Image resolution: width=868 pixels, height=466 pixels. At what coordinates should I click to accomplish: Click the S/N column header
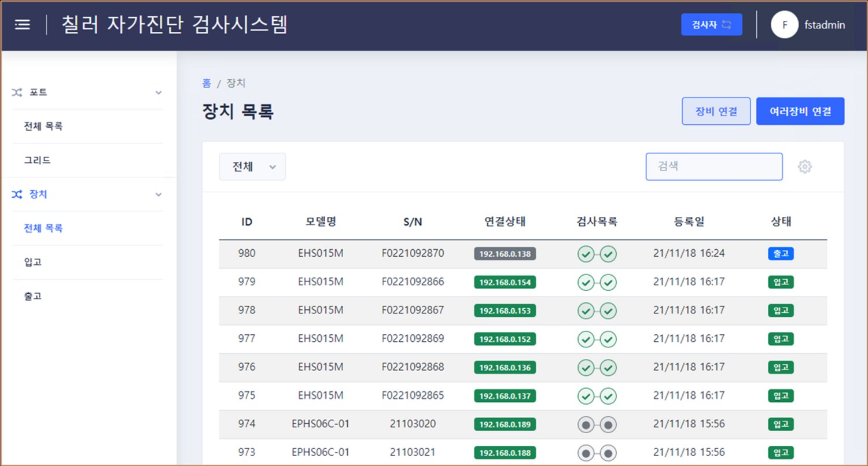pos(413,221)
